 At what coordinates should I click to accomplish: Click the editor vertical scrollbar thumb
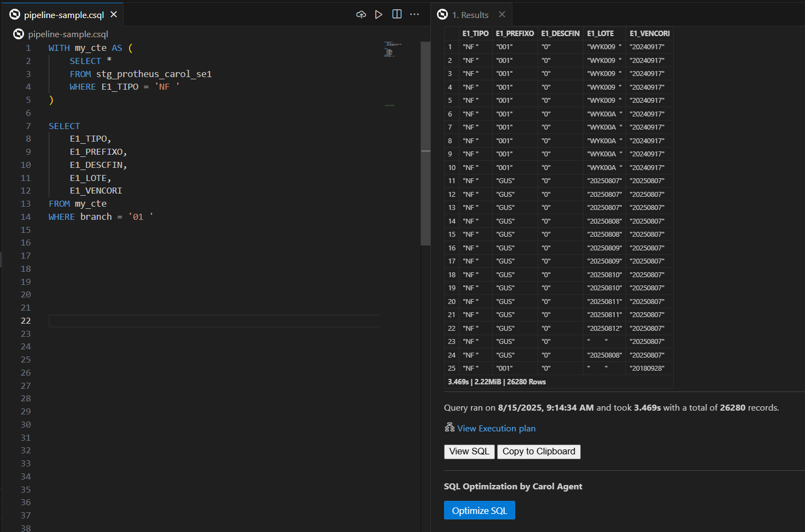(x=425, y=144)
